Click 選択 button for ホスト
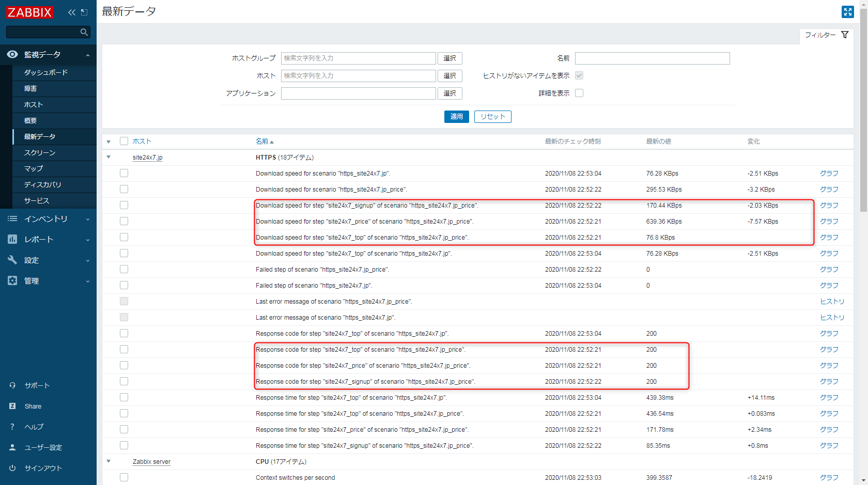Image resolution: width=868 pixels, height=485 pixels. [450, 76]
